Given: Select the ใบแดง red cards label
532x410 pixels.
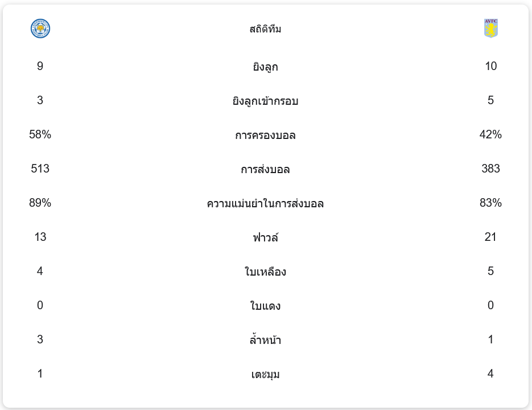Looking at the screenshot, I should tap(265, 306).
